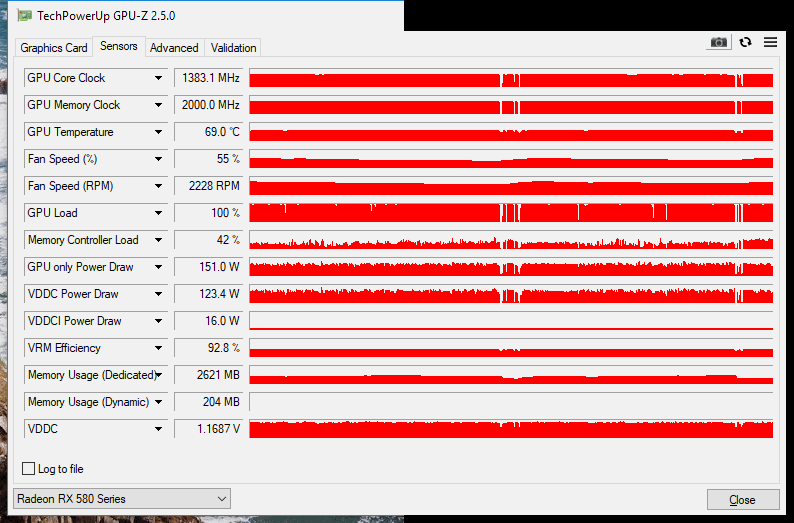Open the GPU Memory Clock dropdown arrow
The width and height of the screenshot is (794, 523).
click(x=158, y=105)
